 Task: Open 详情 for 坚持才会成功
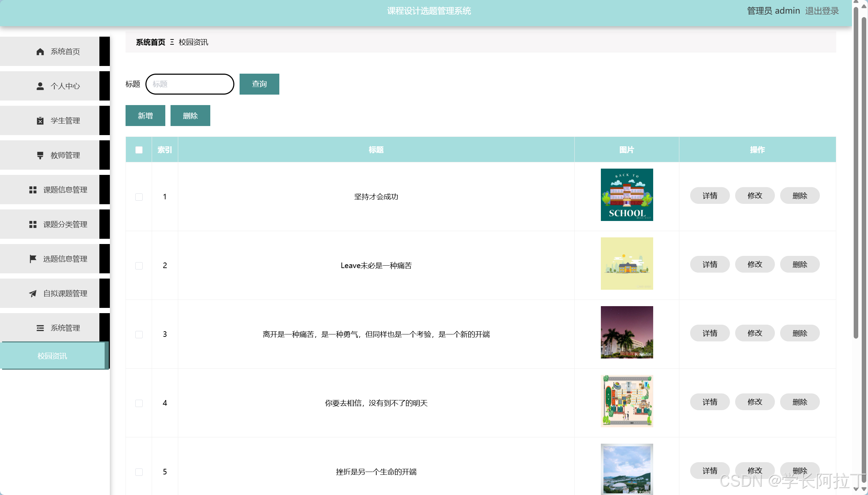tap(710, 195)
